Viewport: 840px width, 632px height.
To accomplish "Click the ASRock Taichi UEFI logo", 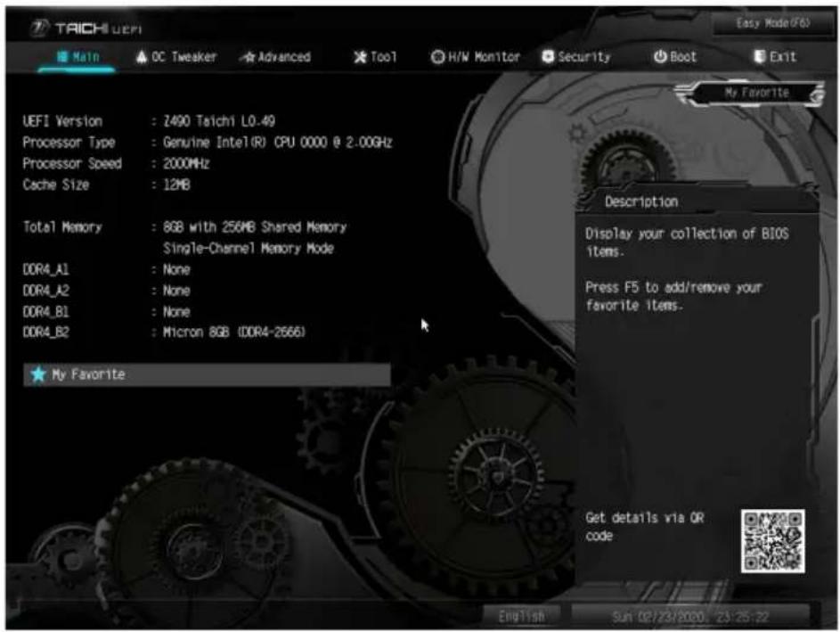I will tap(86, 29).
